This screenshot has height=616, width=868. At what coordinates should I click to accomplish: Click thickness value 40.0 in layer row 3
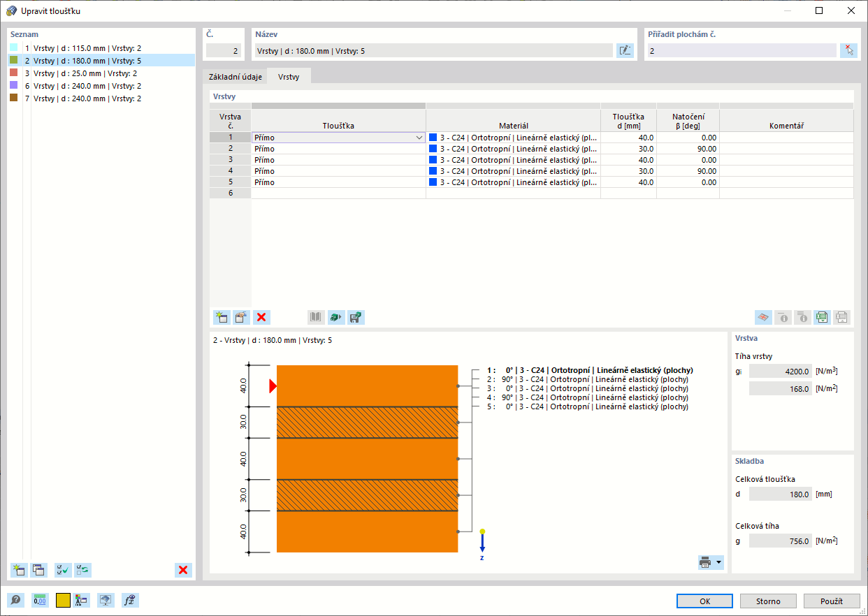click(628, 160)
